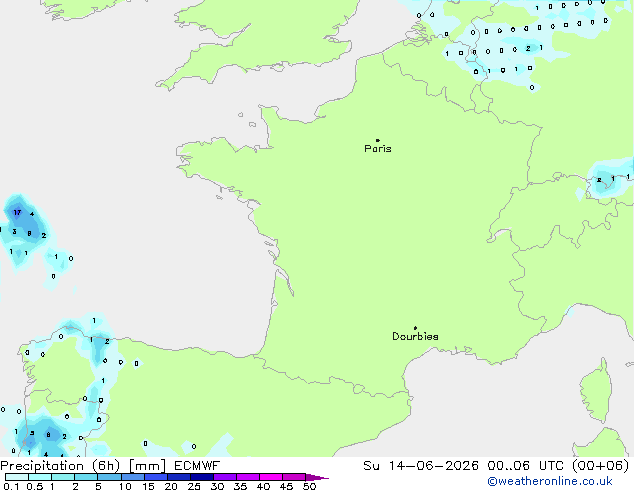The width and height of the screenshot is (634, 490).
Task: Click the legend value 50
Action: [x=310, y=486]
